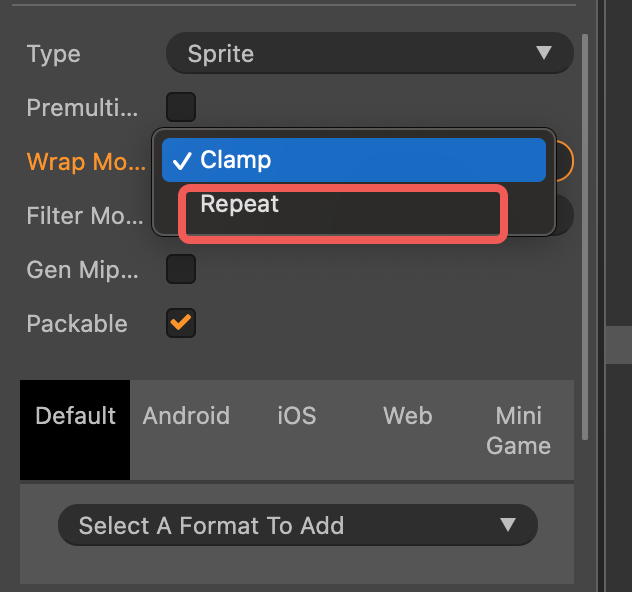Select the Mini Game platform tab
The image size is (632, 592).
[519, 431]
